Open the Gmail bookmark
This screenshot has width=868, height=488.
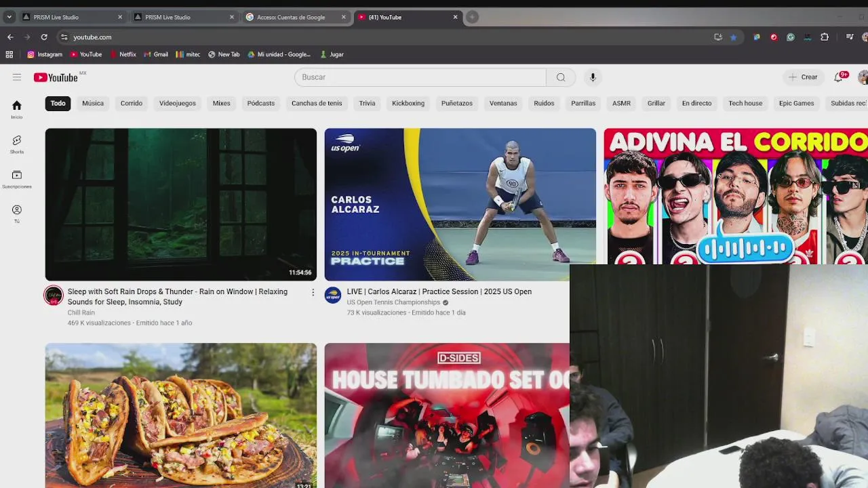156,54
